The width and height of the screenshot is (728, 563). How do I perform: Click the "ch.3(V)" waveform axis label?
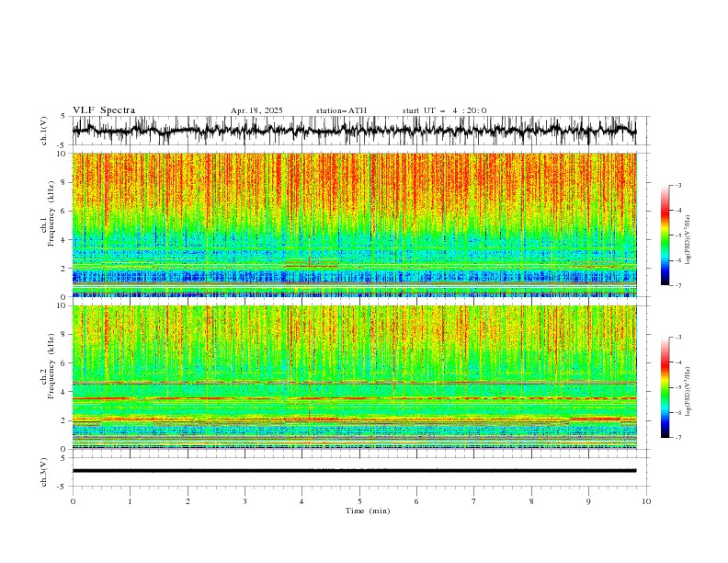pos(44,472)
